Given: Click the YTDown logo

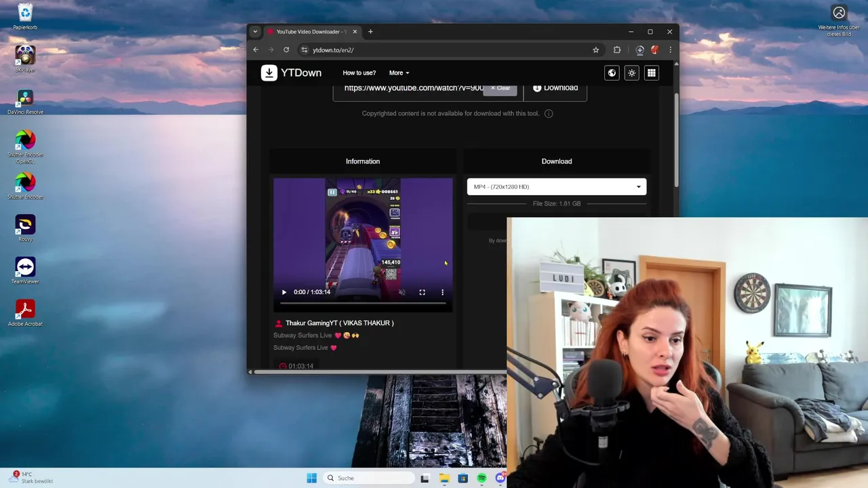Looking at the screenshot, I should coord(292,73).
